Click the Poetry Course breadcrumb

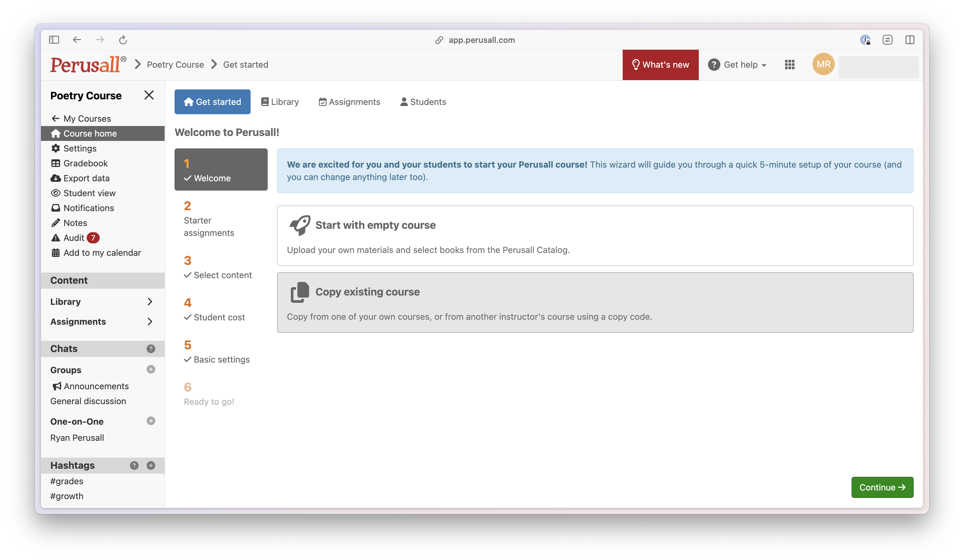pyautogui.click(x=175, y=65)
